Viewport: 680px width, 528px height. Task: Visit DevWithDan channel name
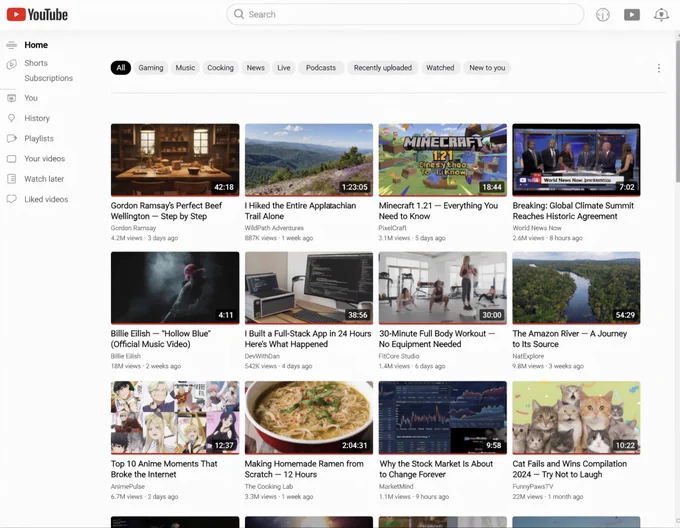tap(262, 356)
